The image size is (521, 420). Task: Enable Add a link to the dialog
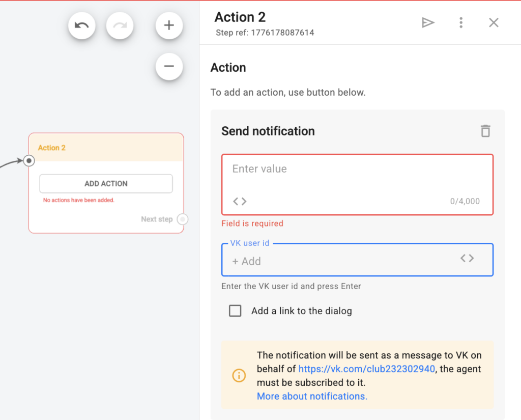pyautogui.click(x=235, y=311)
